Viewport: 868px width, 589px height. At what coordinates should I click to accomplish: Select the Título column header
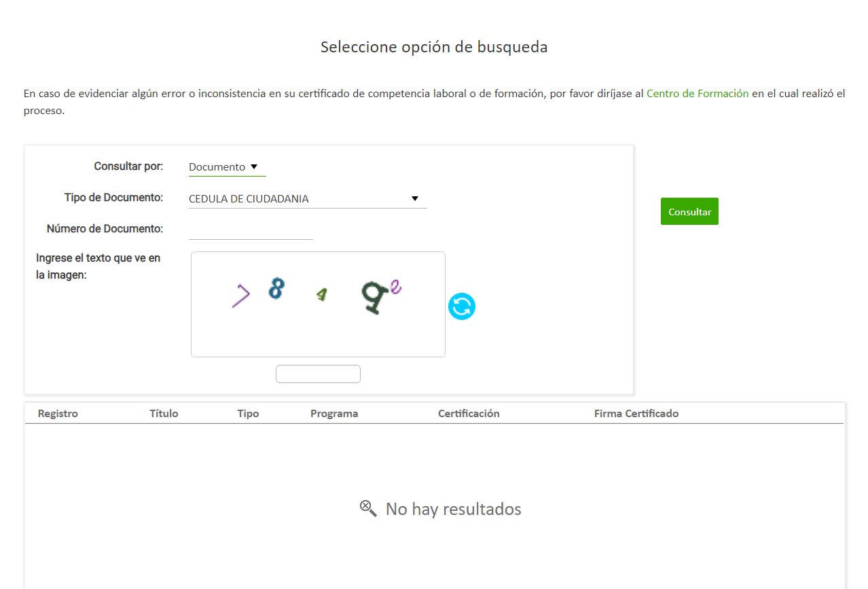point(164,414)
